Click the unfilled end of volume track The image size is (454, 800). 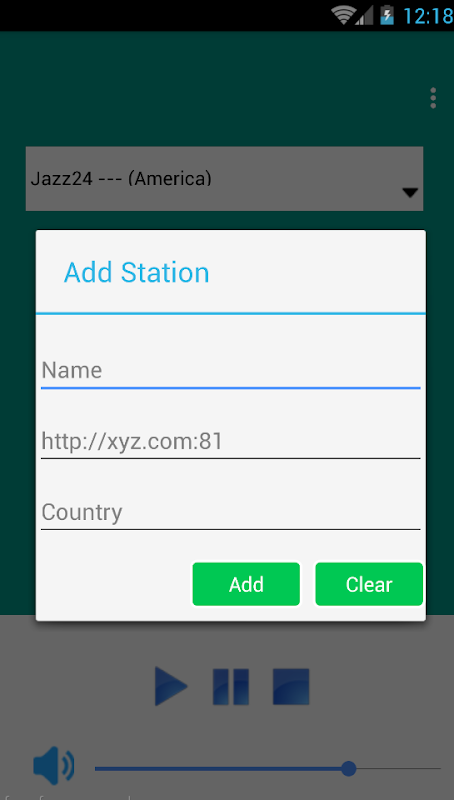tap(398, 768)
